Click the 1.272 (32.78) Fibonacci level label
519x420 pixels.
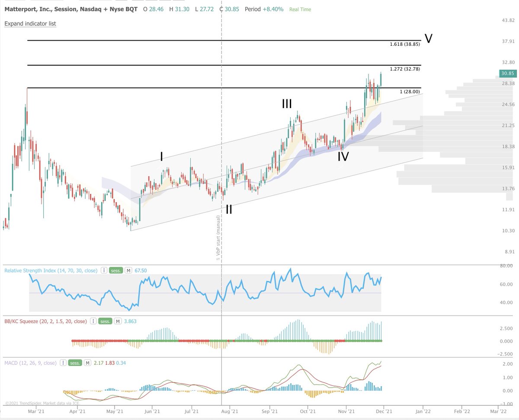click(x=405, y=69)
